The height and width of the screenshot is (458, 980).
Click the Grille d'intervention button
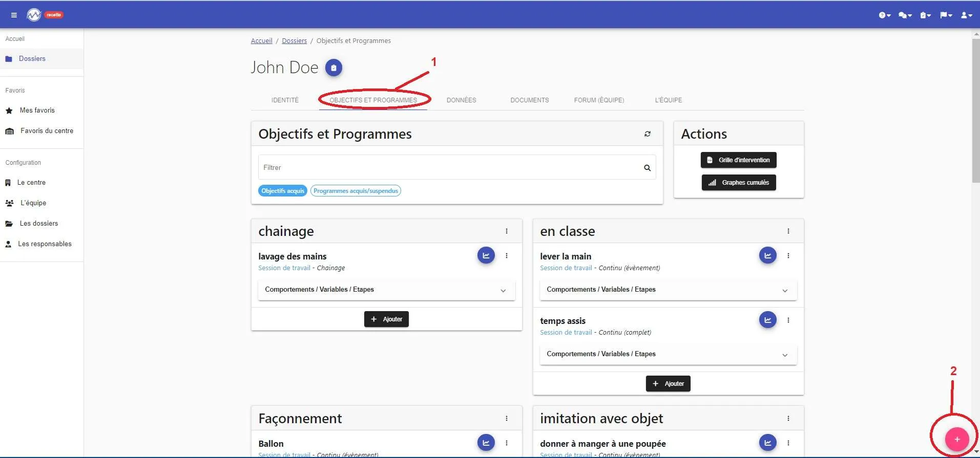coord(738,160)
